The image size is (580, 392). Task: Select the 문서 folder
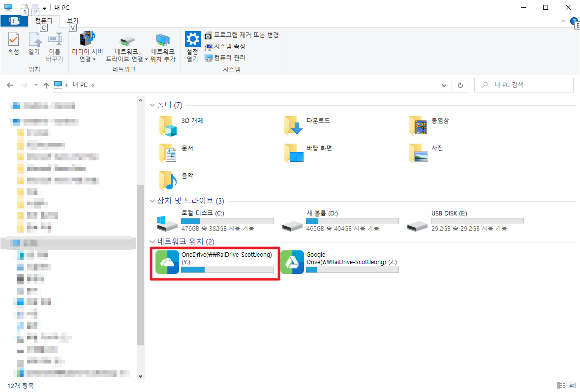[x=177, y=153]
